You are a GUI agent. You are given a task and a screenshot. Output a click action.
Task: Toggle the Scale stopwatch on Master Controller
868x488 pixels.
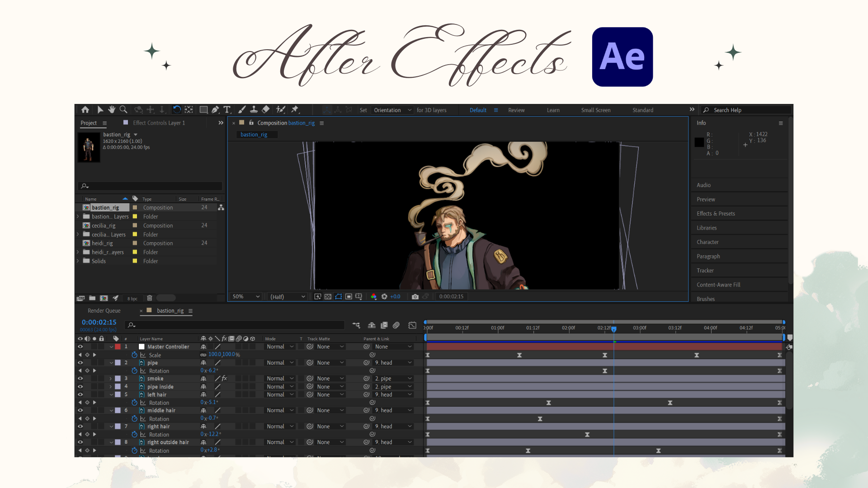(134, 355)
